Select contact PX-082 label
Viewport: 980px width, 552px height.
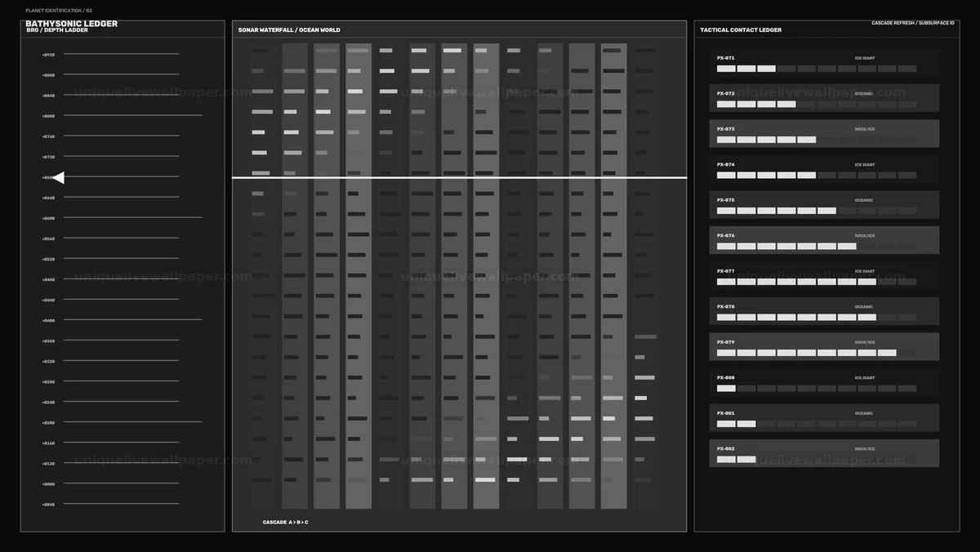tap(725, 448)
